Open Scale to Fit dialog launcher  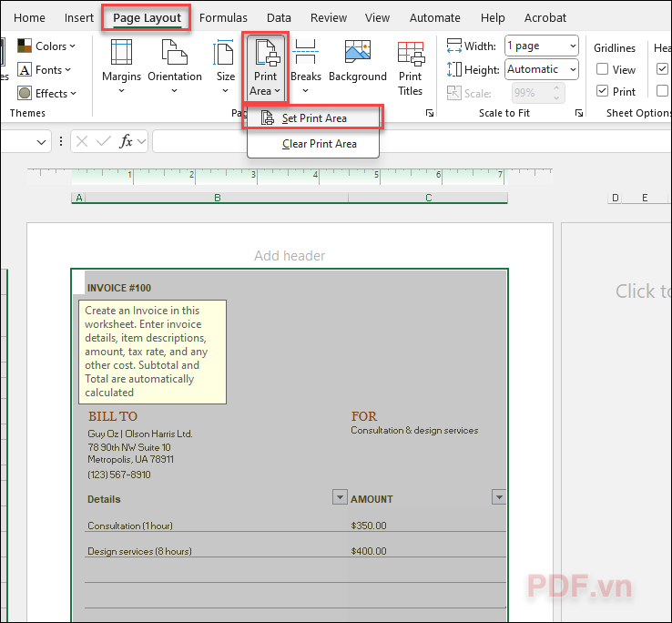[579, 113]
